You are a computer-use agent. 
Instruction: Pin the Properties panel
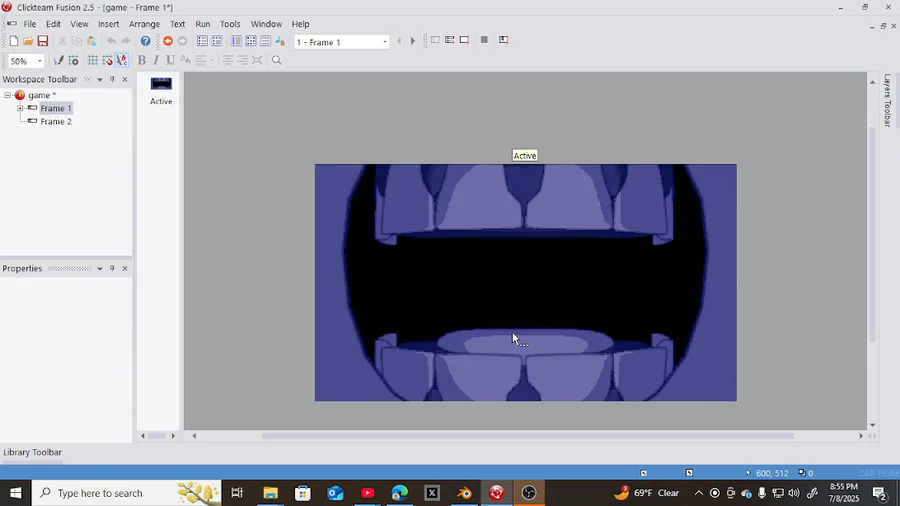coord(112,268)
